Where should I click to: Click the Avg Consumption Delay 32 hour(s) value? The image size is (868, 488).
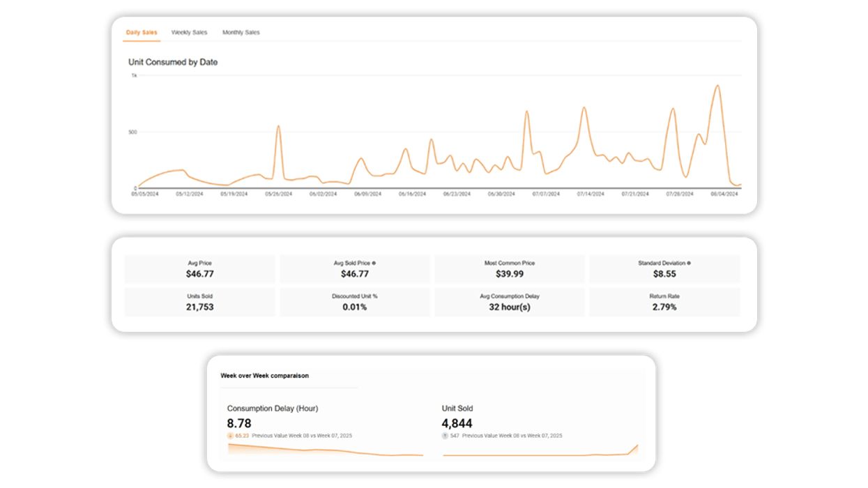511,307
